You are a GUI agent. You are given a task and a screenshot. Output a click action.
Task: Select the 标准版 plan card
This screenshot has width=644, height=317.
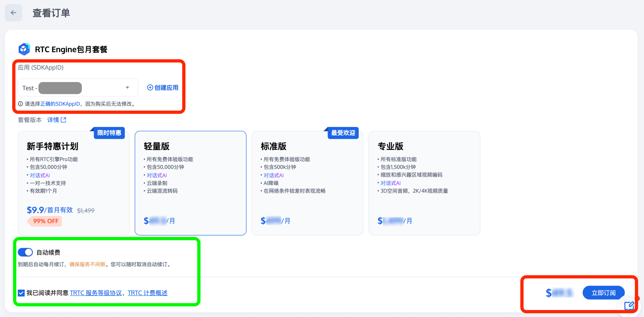coord(307,183)
